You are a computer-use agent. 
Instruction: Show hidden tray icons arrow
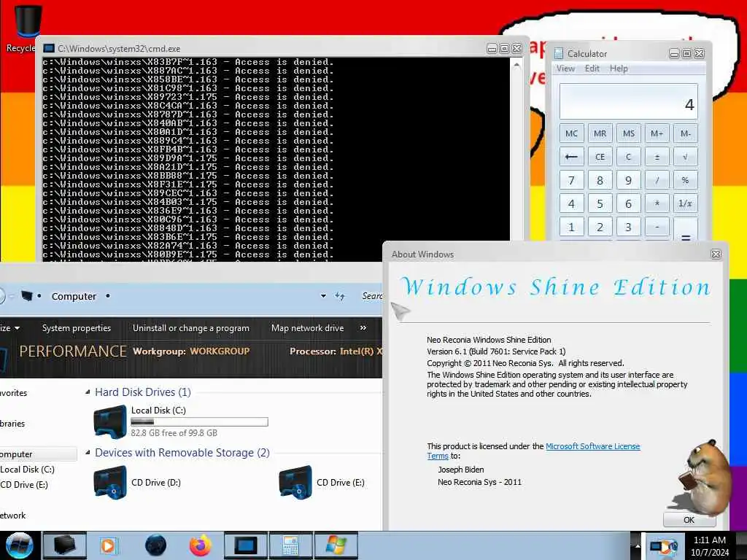pyautogui.click(x=637, y=545)
